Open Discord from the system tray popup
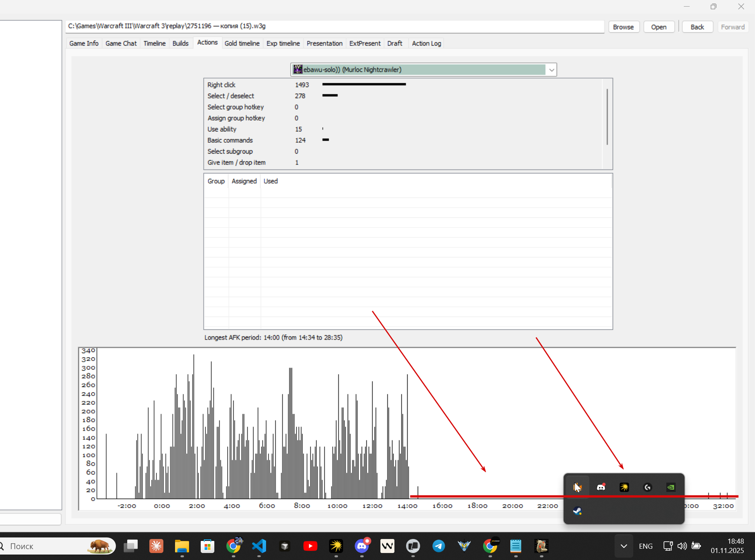The image size is (755, 560). point(601,487)
